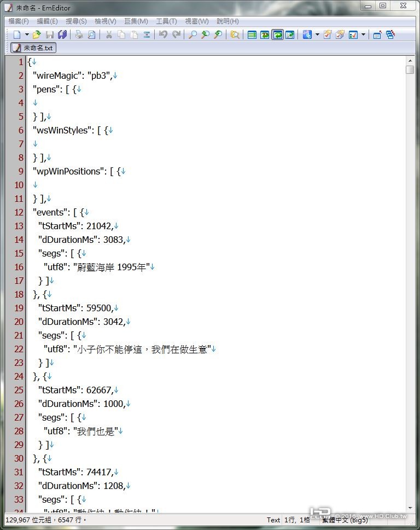Toggle the active Wrap by Window button

click(277, 34)
